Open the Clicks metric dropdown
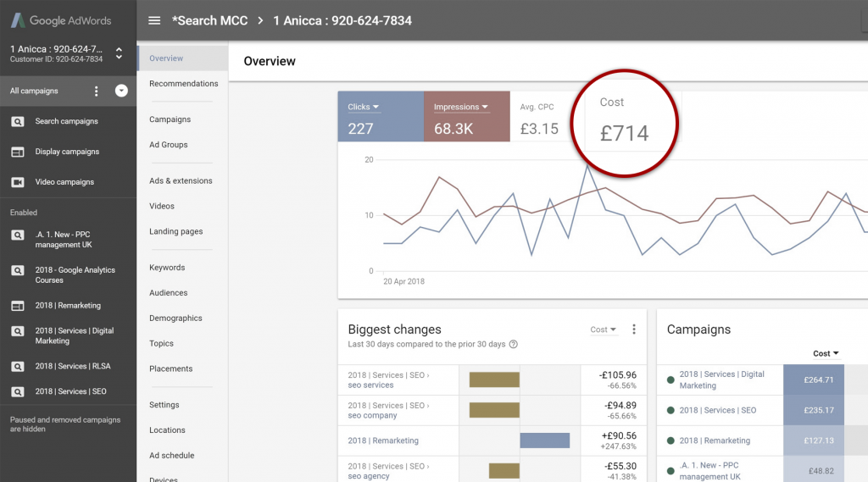 (364, 107)
